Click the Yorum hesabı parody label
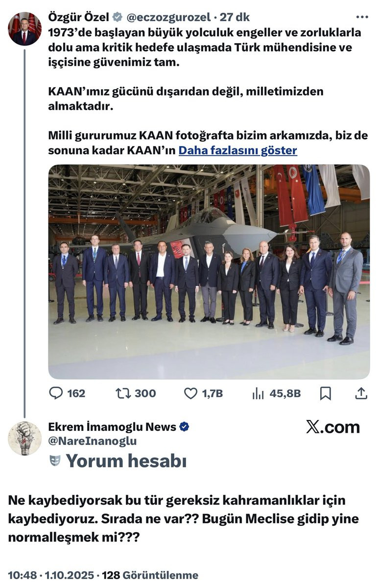 pyautogui.click(x=126, y=461)
